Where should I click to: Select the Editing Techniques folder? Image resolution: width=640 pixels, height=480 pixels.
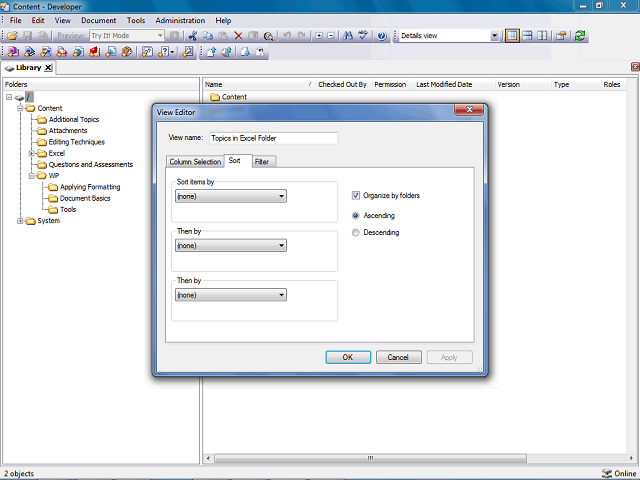77,142
